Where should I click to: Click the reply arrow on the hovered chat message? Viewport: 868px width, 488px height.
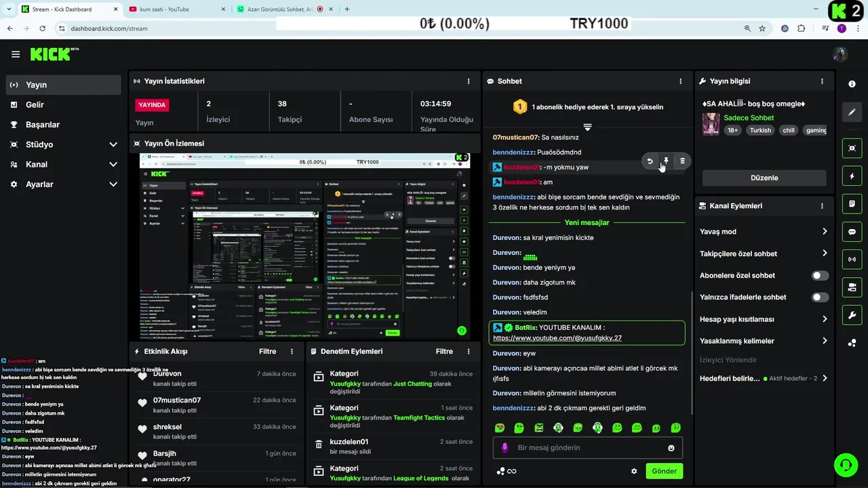pos(650,161)
